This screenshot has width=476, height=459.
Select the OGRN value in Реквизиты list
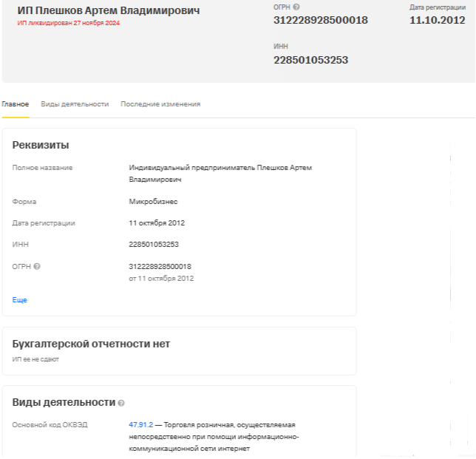click(x=160, y=267)
